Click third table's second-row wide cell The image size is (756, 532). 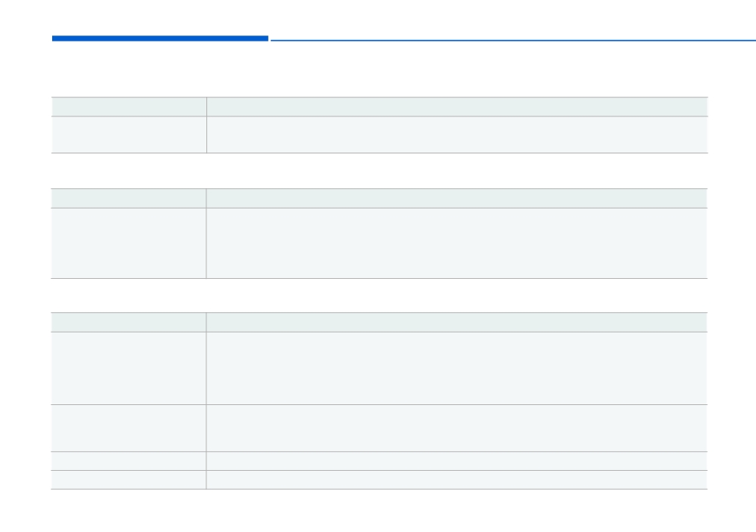[457, 428]
